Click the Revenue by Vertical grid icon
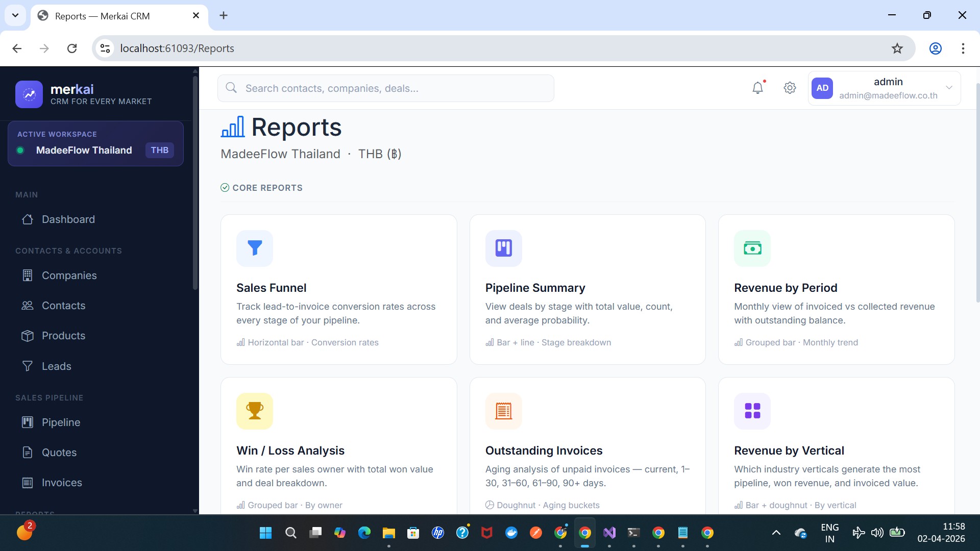The image size is (980, 551). 752,411
